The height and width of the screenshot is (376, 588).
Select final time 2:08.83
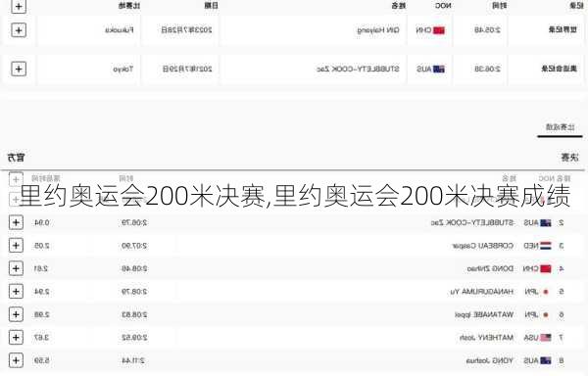click(x=134, y=314)
